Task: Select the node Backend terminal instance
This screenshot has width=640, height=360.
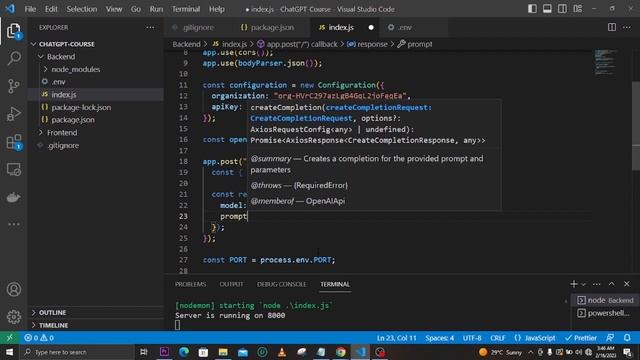Action: coord(605,300)
